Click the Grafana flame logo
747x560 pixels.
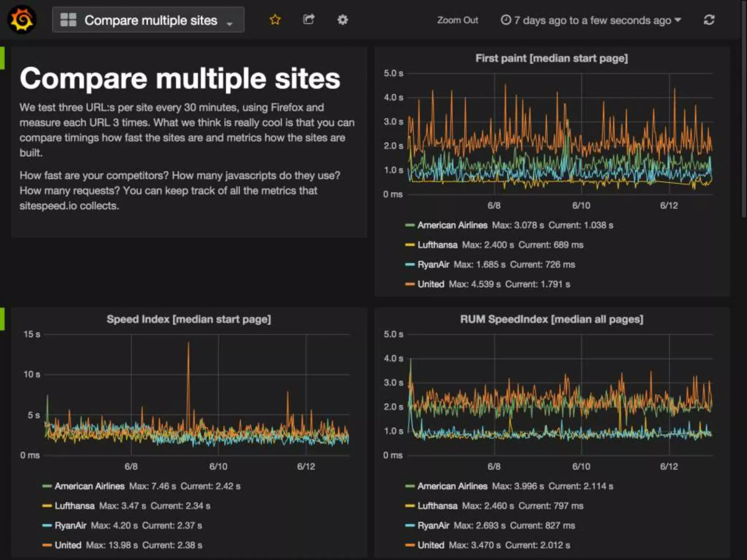[x=22, y=20]
